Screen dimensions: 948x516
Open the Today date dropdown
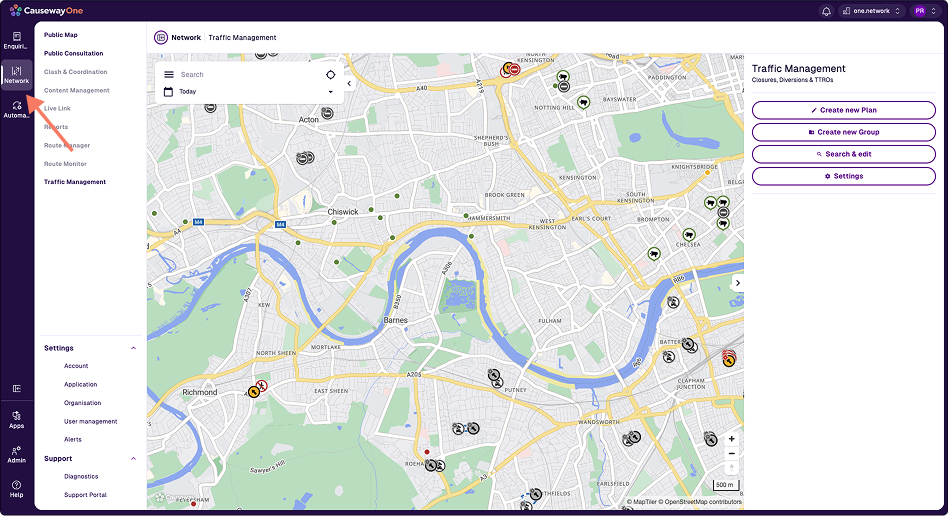pyautogui.click(x=249, y=92)
